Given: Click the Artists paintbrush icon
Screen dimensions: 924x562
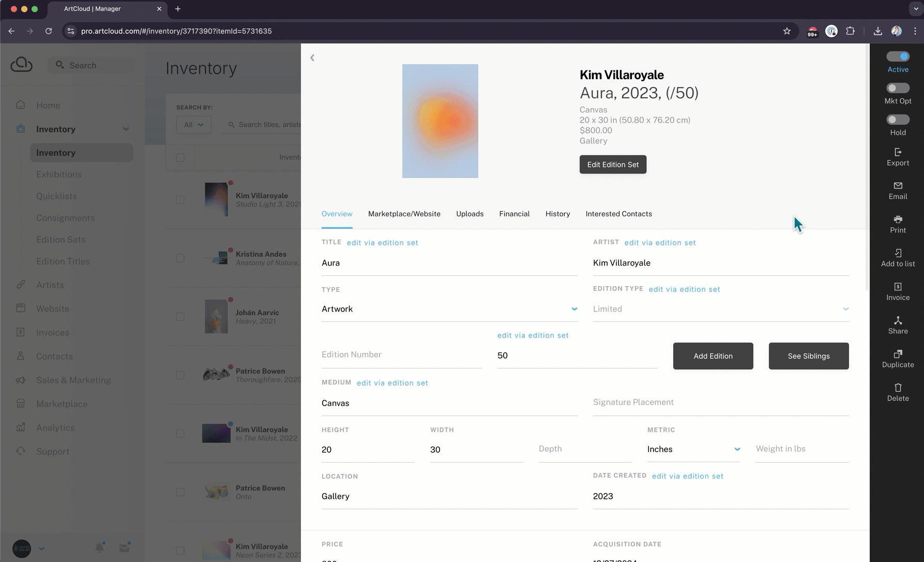Looking at the screenshot, I should (x=21, y=285).
